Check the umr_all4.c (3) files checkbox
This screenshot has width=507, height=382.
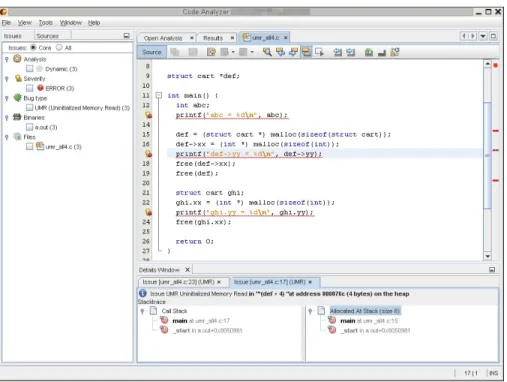[x=30, y=146]
